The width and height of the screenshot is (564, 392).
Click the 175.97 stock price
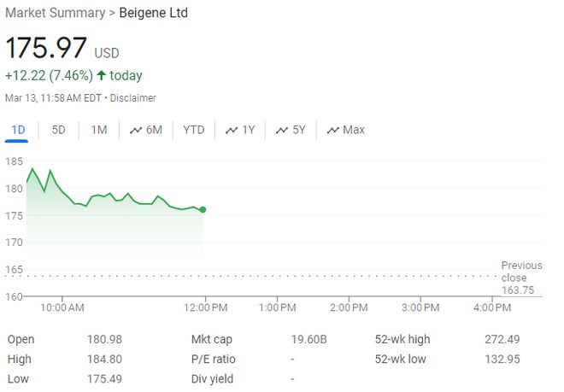(44, 48)
